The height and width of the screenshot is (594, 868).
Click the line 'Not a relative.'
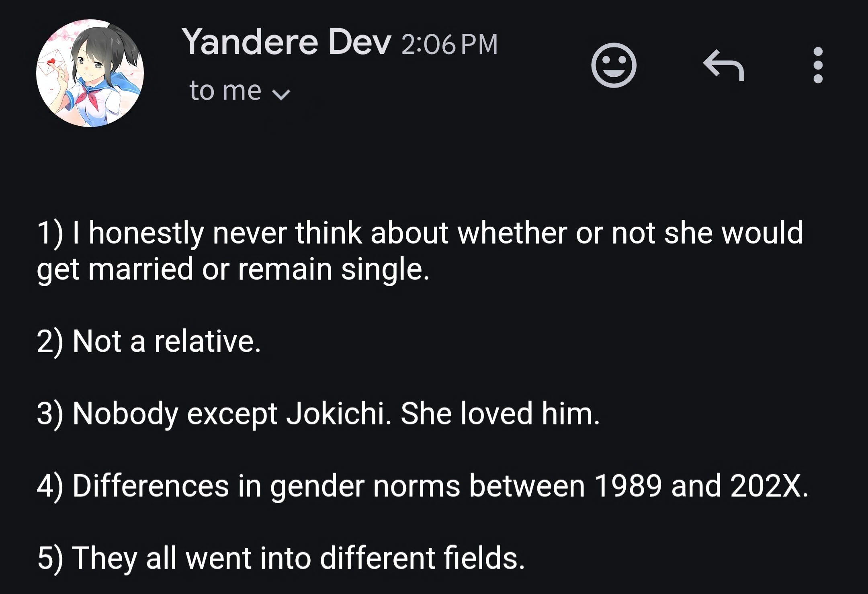tap(166, 342)
